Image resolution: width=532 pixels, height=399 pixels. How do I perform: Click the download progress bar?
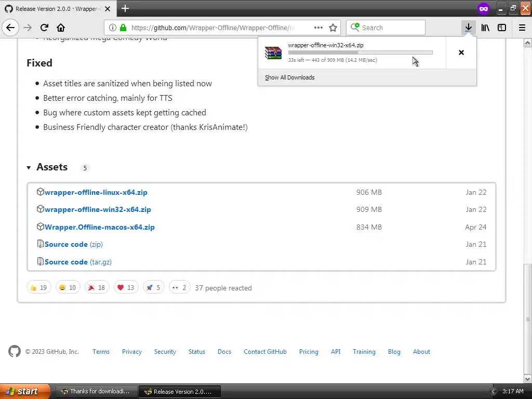[361, 52]
